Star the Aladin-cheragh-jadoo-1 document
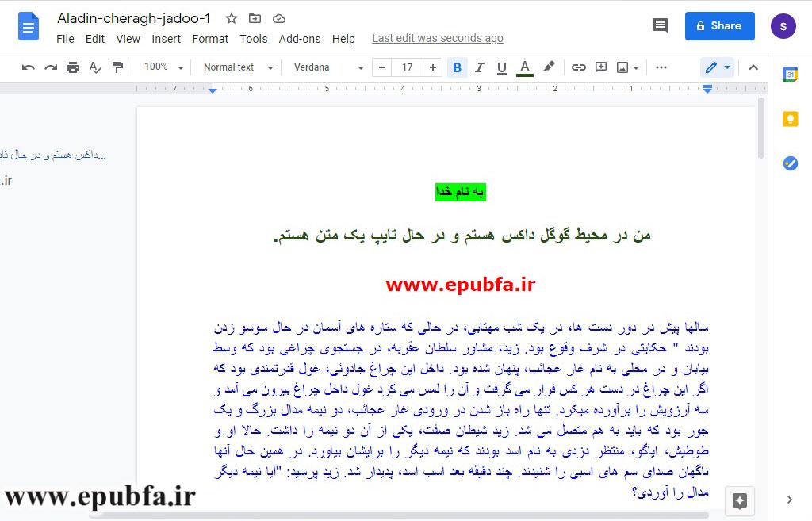 click(x=231, y=19)
